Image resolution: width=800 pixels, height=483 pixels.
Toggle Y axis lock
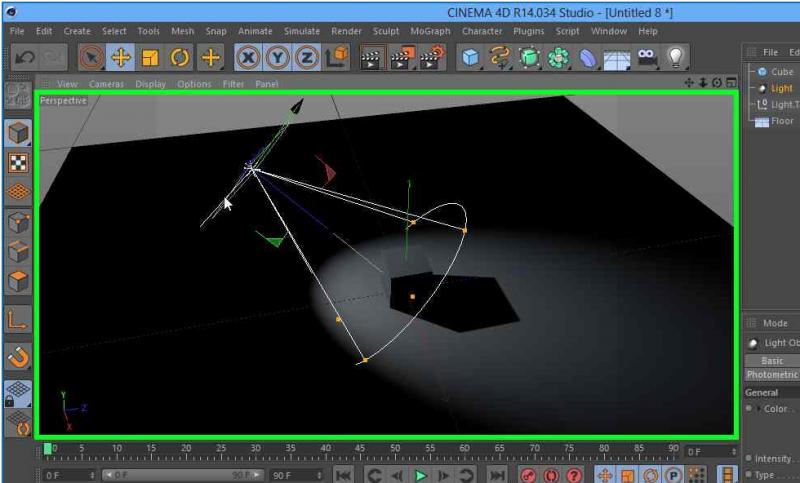coord(277,58)
